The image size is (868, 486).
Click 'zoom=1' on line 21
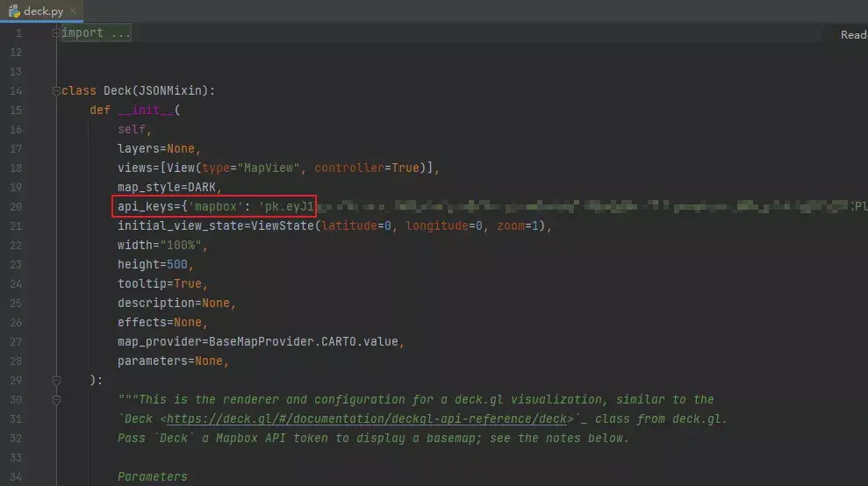(518, 225)
